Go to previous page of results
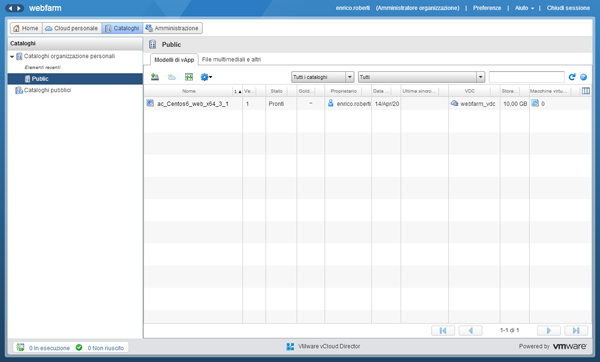The image size is (600, 362). tap(470, 331)
